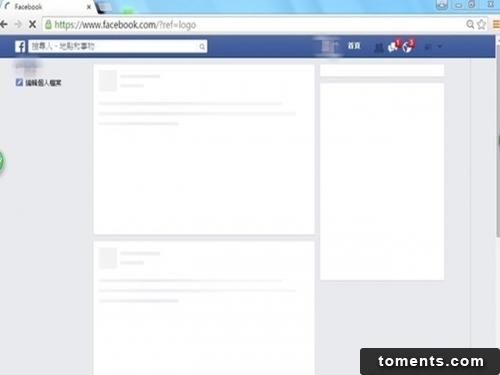Click the profile picture in the top bar

(328, 46)
